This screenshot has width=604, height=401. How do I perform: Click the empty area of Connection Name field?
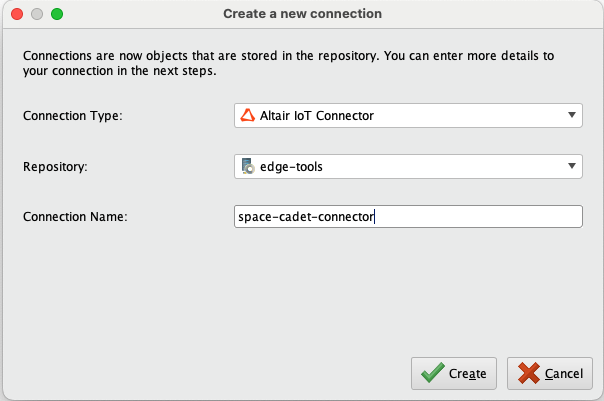click(480, 216)
